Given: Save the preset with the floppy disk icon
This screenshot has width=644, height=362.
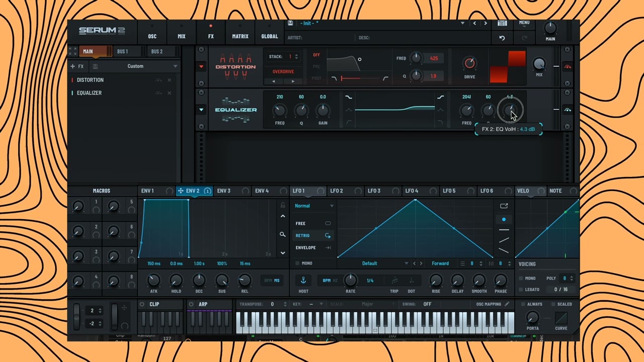Looking at the screenshot, I should click(290, 23).
